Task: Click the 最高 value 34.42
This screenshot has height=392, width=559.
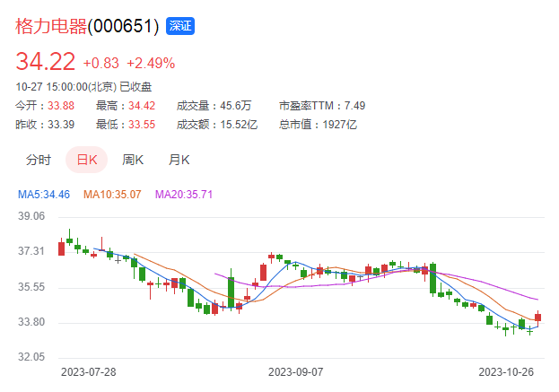Action: click(142, 106)
